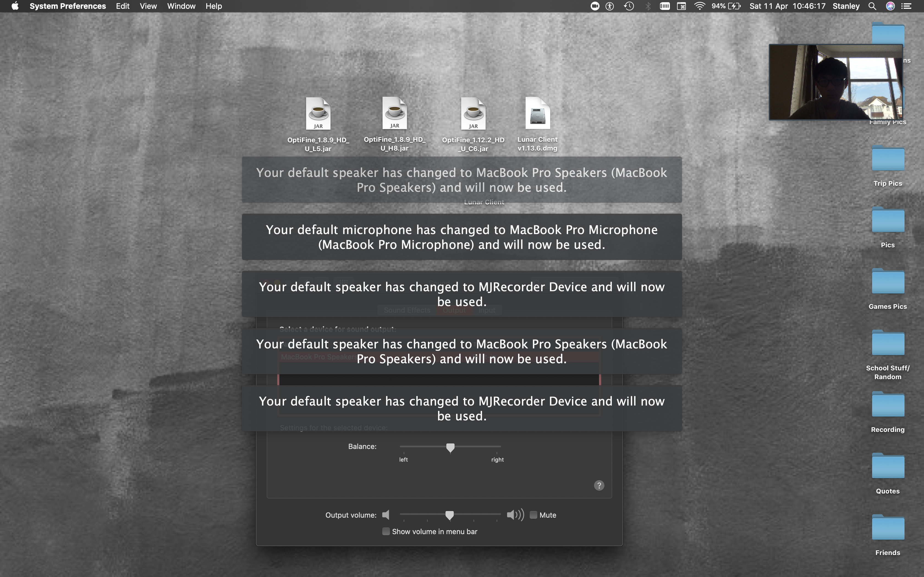
Task: Open Notification Center list icon
Action: tap(906, 6)
